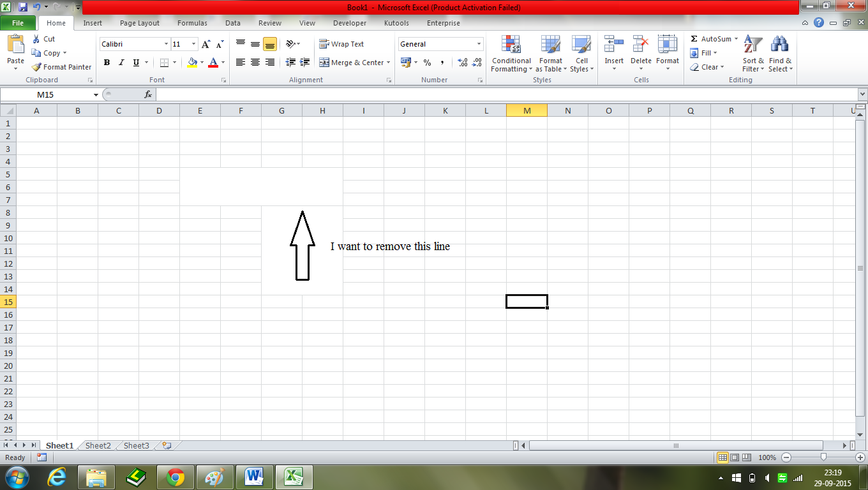Switch to Page Layout view in status bar

(x=735, y=457)
